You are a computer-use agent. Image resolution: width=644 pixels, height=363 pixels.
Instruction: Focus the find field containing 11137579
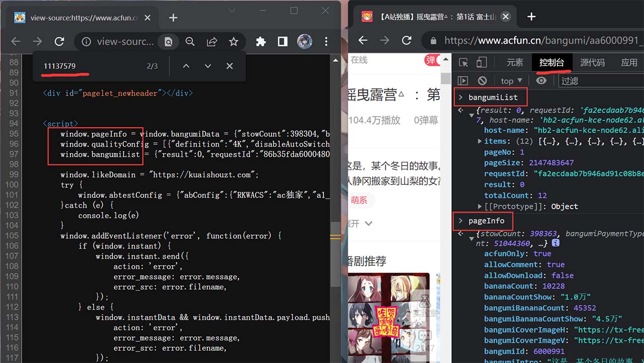tap(91, 66)
